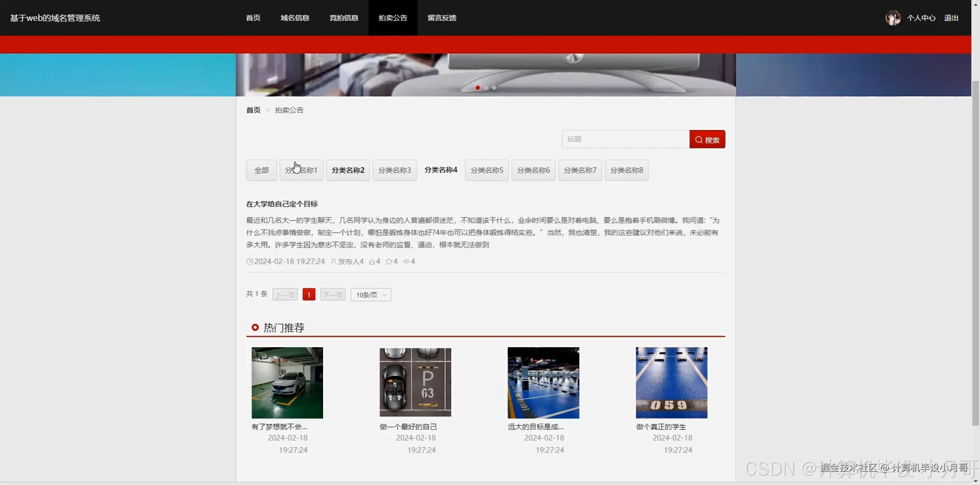Click the 标题 search input field
This screenshot has width=980, height=485.
[x=626, y=139]
